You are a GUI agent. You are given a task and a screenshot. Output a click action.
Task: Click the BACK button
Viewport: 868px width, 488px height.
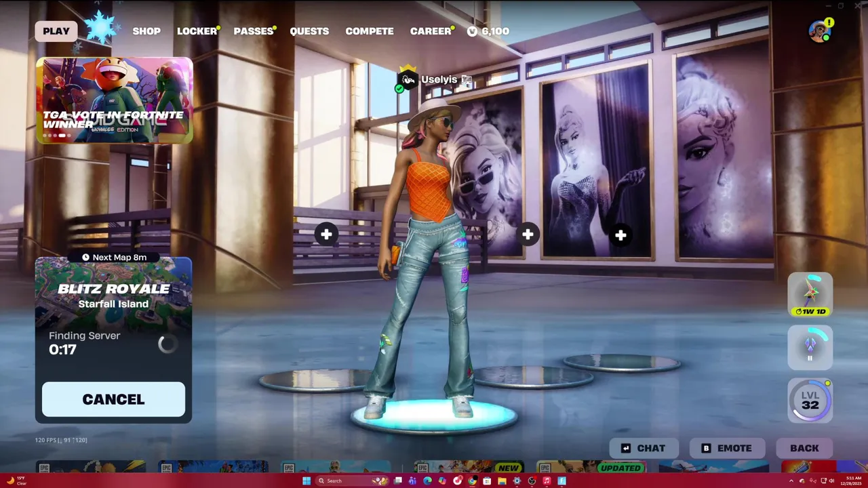(804, 448)
